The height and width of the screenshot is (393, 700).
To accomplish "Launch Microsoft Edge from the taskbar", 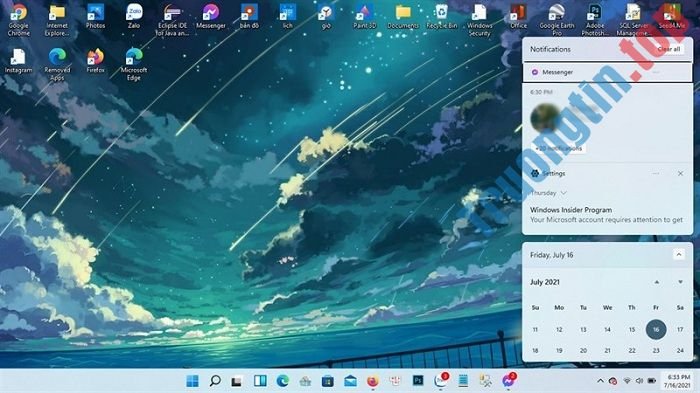I will [283, 381].
